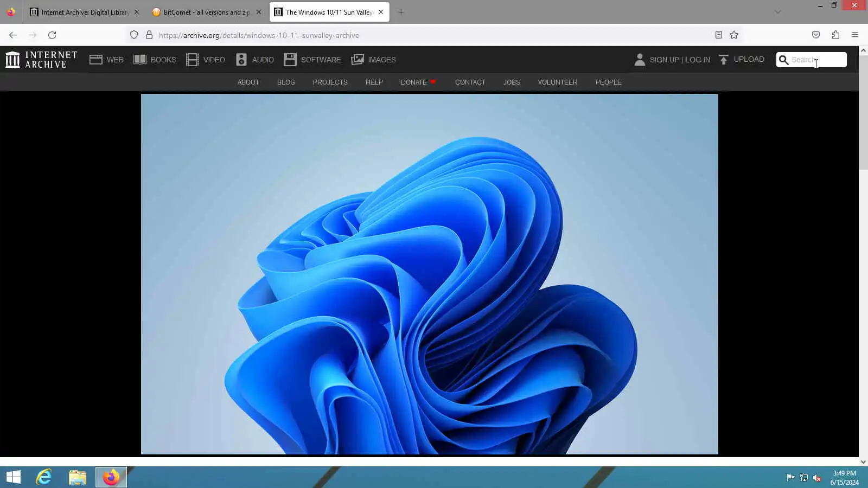Click the scrollbar up arrow
The height and width of the screenshot is (488, 868).
[863, 50]
